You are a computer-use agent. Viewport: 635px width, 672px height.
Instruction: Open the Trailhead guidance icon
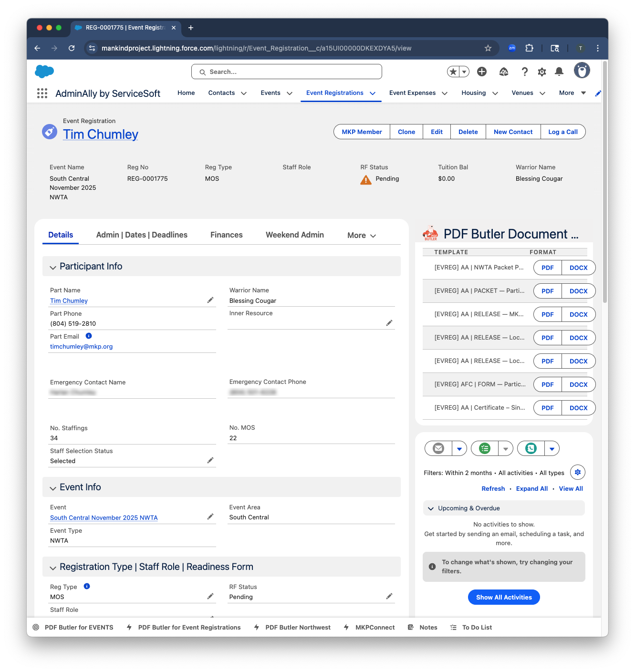[504, 72]
